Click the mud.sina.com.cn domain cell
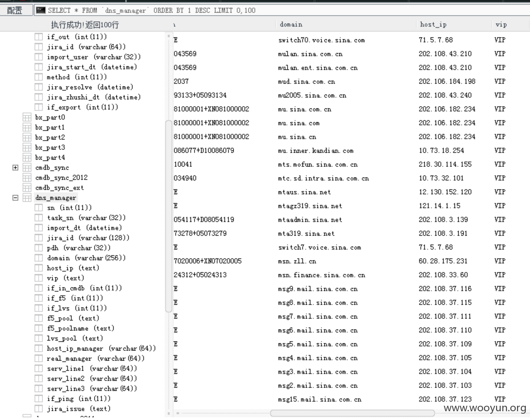This screenshot has width=530, height=420. (x=306, y=82)
